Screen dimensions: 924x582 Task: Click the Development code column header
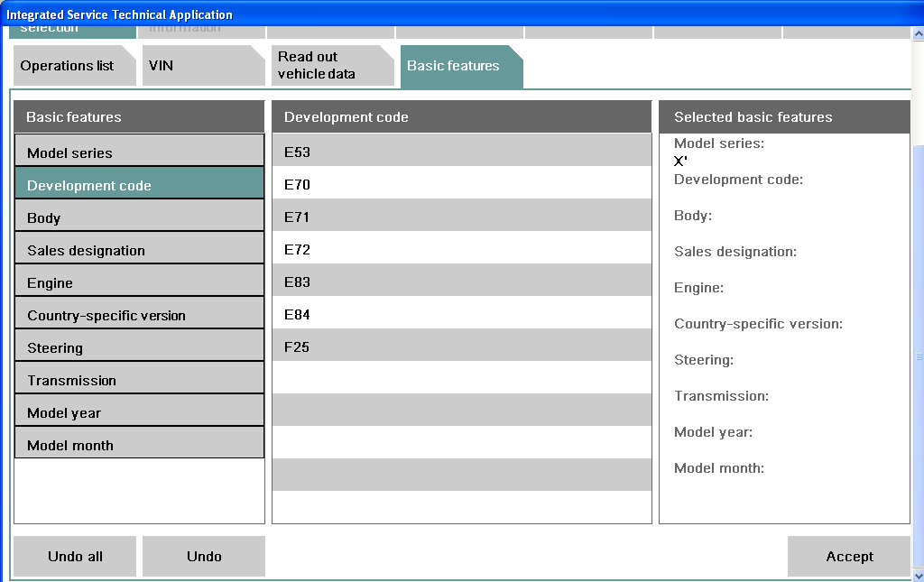(x=461, y=116)
